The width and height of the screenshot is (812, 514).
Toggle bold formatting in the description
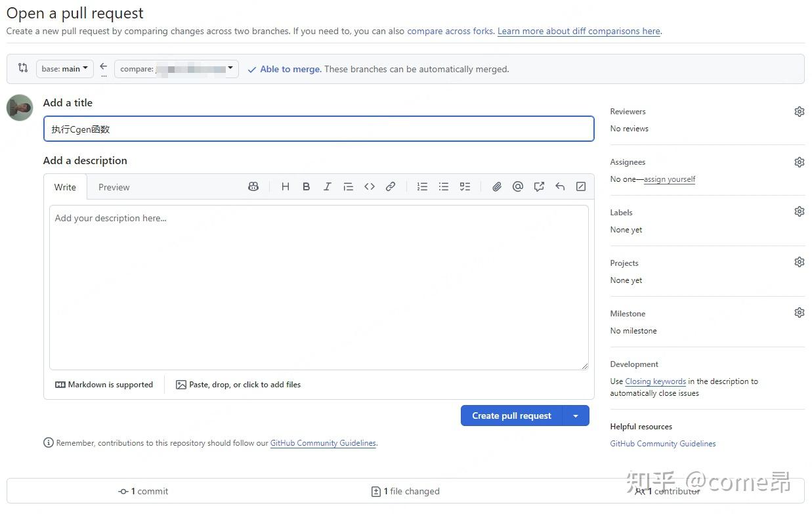point(306,187)
